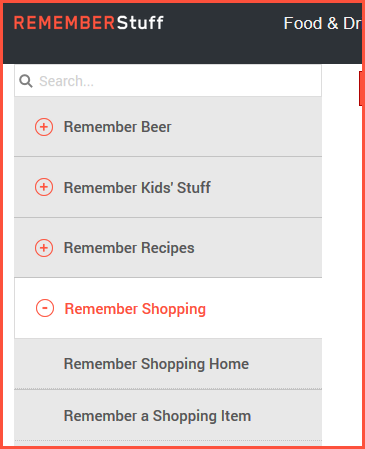The width and height of the screenshot is (365, 449).
Task: Click the Remember Shopping row background
Action: (x=168, y=308)
